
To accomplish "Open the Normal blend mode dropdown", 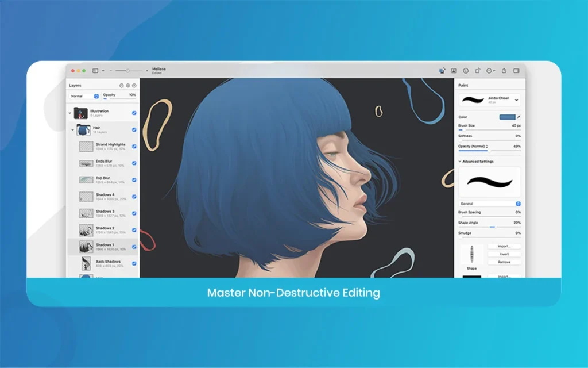I will point(84,96).
